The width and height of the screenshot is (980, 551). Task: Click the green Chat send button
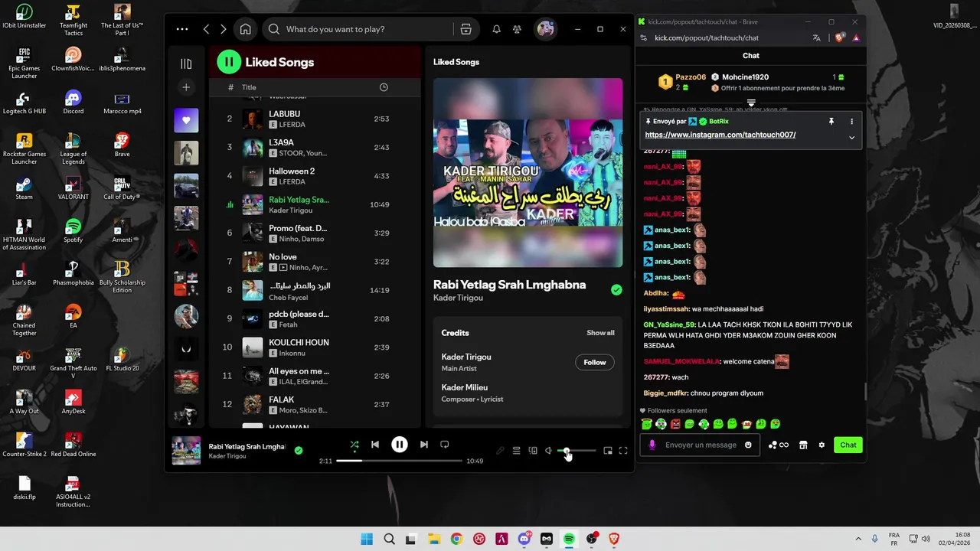coord(848,445)
